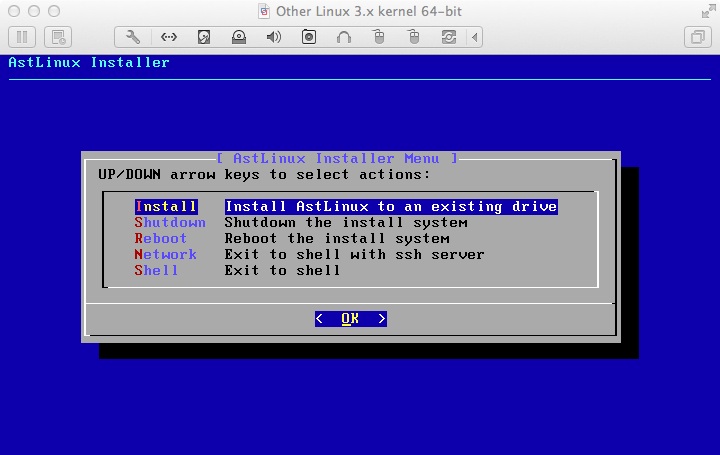This screenshot has width=720, height=455.
Task: Toggle the sound speaker icon
Action: (x=274, y=37)
